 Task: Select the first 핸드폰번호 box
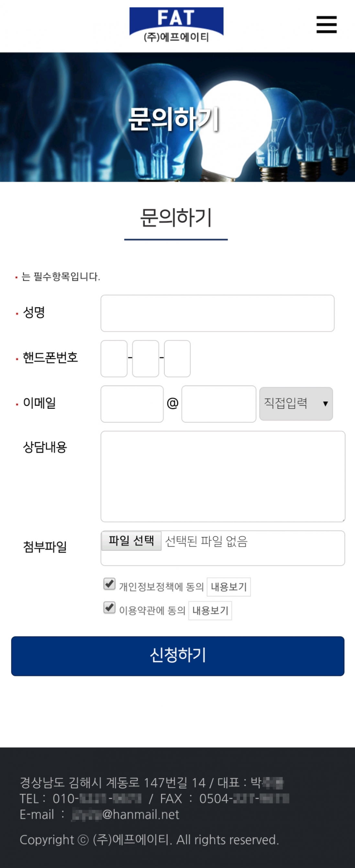pos(114,359)
